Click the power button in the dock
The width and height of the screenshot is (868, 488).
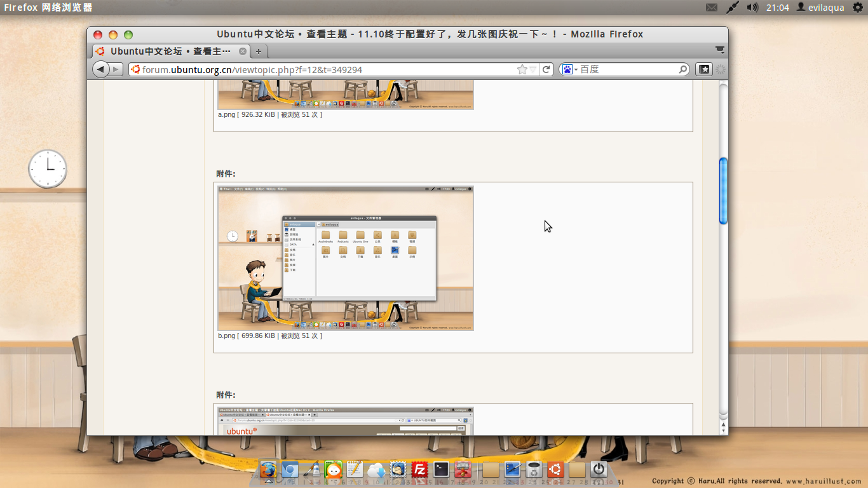599,470
